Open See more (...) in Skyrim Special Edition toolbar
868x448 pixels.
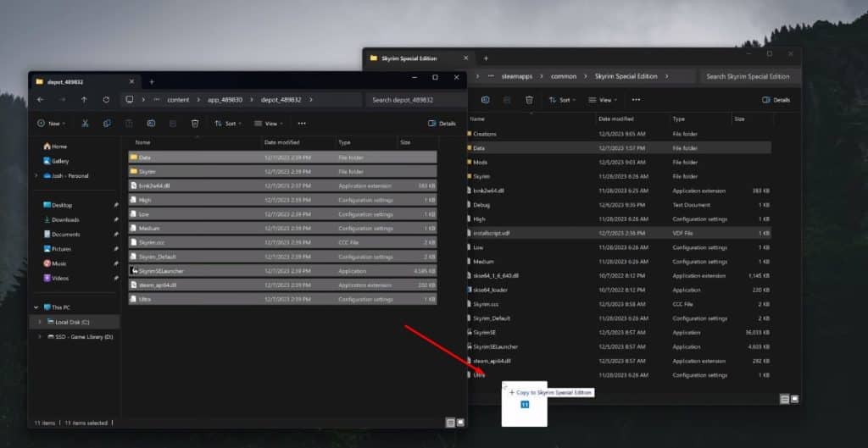coord(636,100)
